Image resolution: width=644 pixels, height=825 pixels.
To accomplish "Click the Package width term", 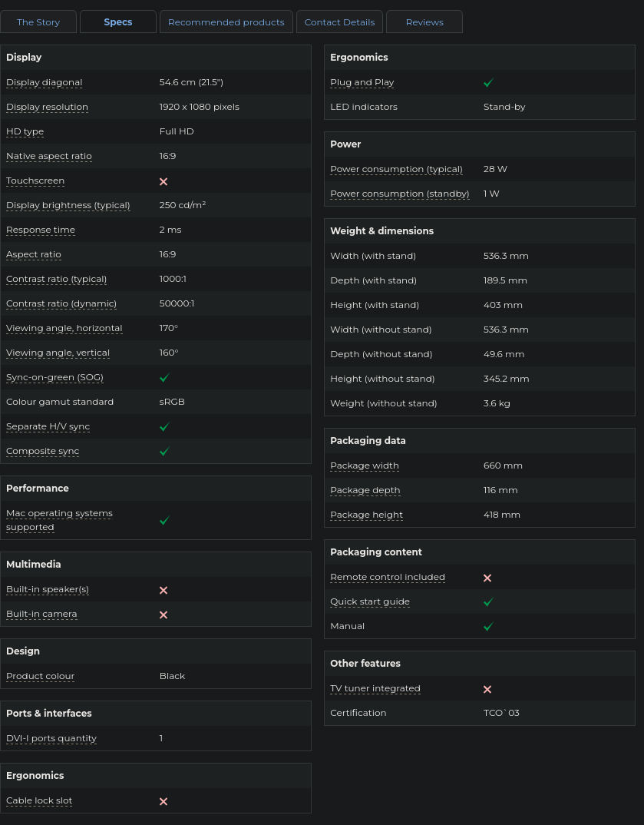I will (x=365, y=466).
